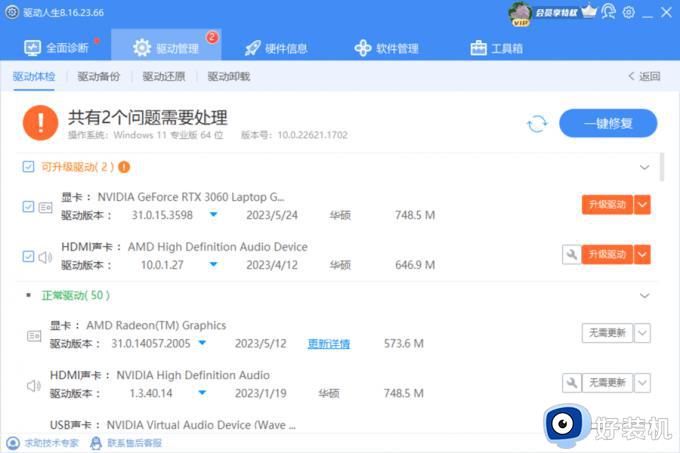This screenshot has width=680, height=453.
Task: Click the 返回 back link
Action: pyautogui.click(x=644, y=76)
